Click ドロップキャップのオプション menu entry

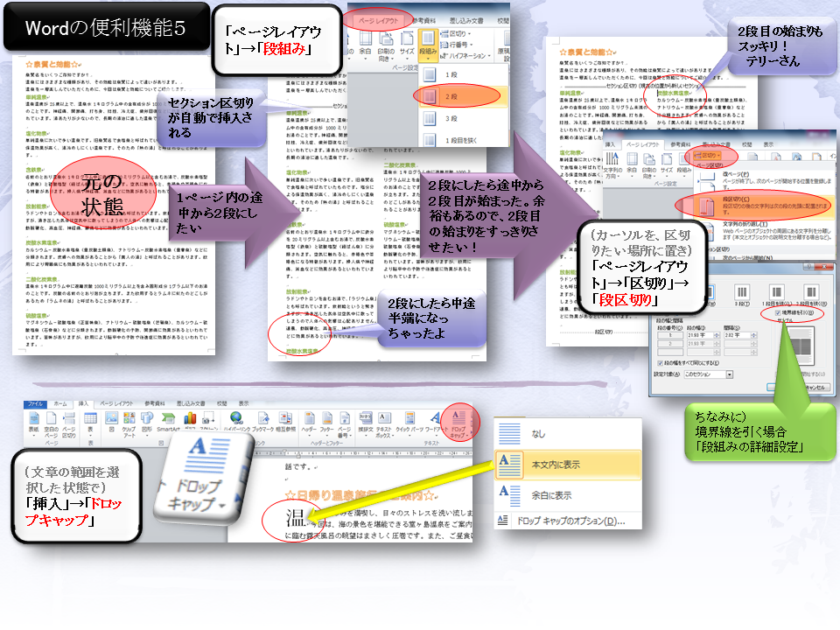click(x=569, y=521)
